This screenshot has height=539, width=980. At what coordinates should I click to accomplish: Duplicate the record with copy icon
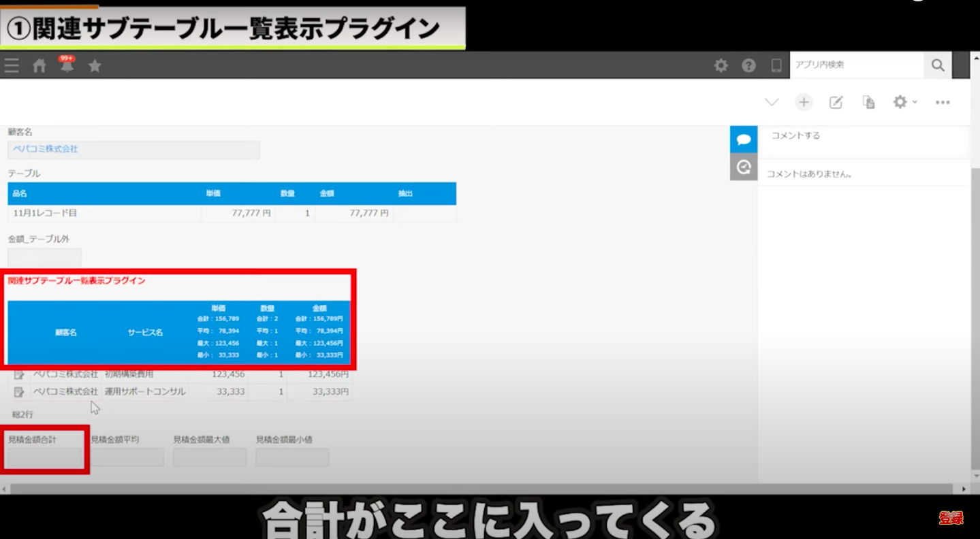(868, 102)
